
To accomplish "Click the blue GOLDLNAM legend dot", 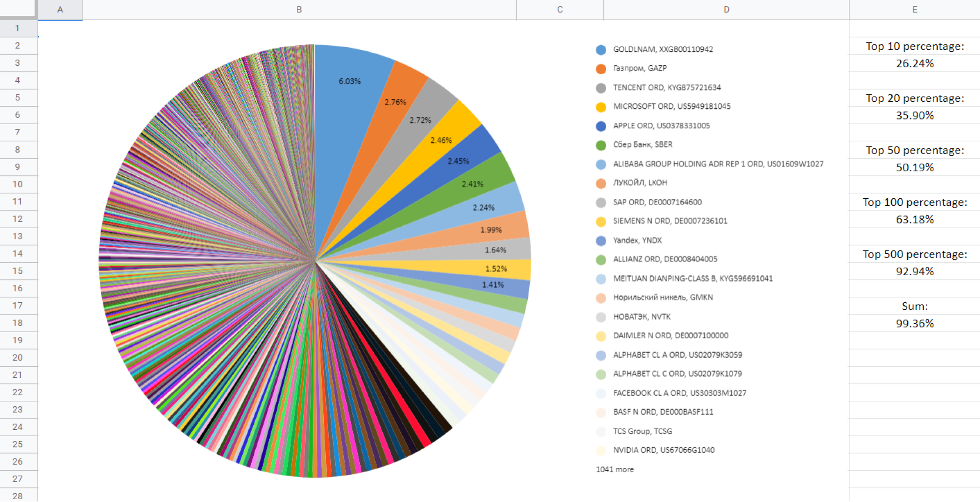I will [x=601, y=49].
